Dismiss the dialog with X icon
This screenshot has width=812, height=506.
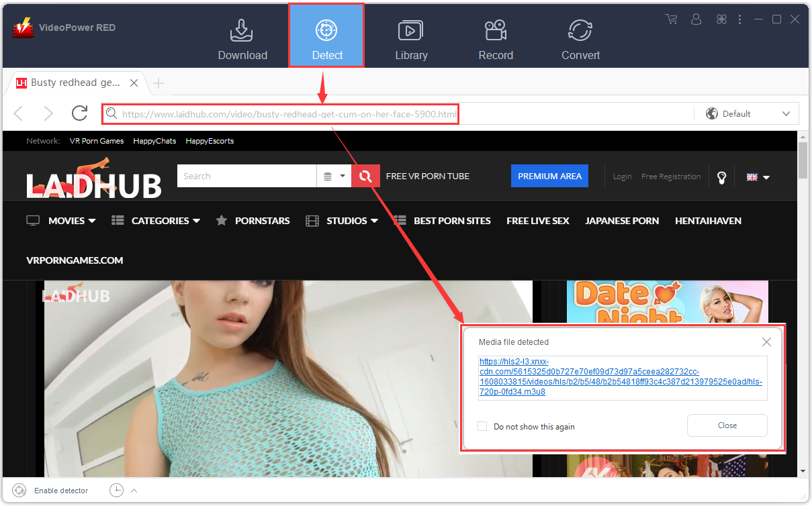(x=766, y=342)
